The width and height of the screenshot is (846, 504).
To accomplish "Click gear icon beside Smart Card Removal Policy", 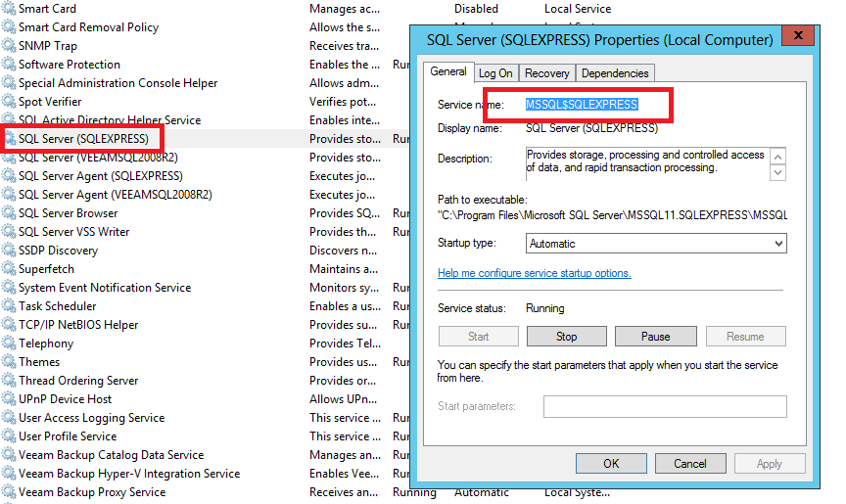I will (x=9, y=27).
